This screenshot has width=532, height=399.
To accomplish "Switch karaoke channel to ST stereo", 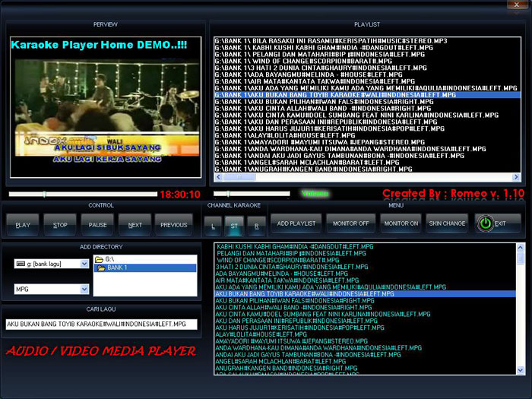I will click(234, 226).
